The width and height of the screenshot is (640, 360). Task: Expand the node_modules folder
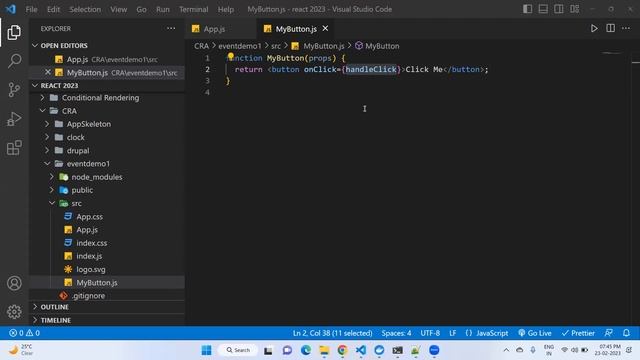106,177
